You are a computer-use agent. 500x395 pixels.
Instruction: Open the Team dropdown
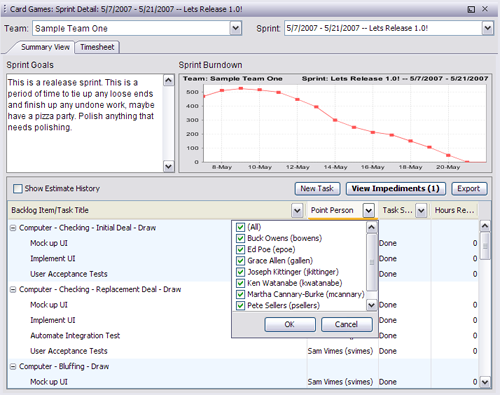[235, 28]
